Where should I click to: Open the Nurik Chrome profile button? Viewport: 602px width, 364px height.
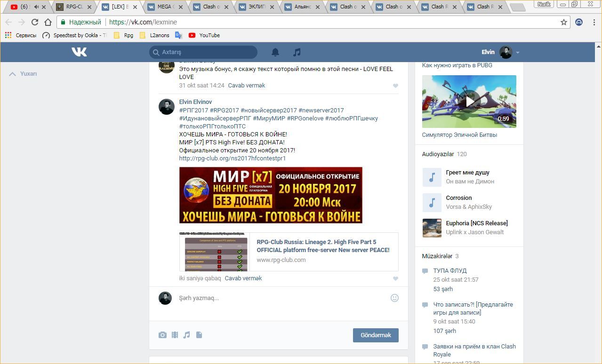544,4
